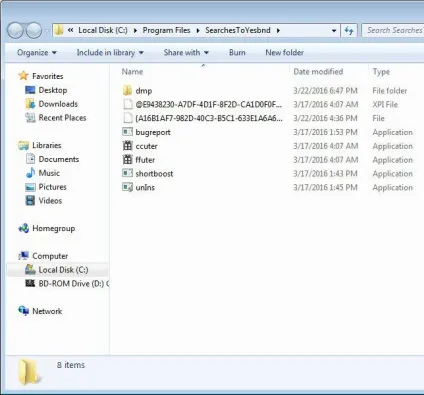The width and height of the screenshot is (424, 395).
Task: Click the Network icon in sidebar
Action: (x=23, y=311)
